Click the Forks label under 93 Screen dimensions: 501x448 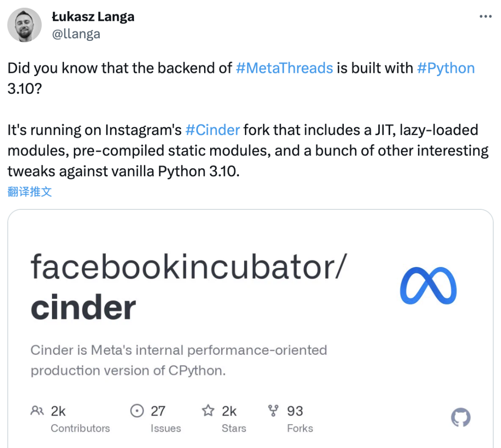coord(300,428)
